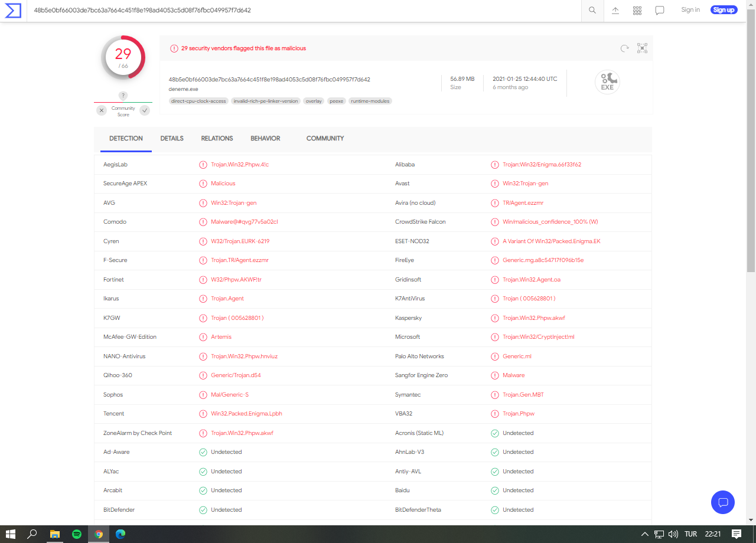Screen dimensions: 756x543
Task: Click the Sign up button
Action: point(724,10)
